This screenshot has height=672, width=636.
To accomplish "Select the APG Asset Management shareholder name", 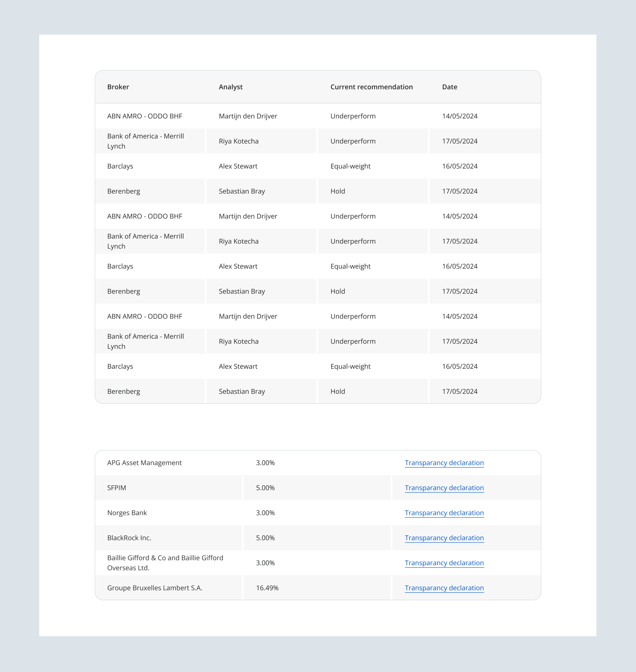I will pos(144,463).
